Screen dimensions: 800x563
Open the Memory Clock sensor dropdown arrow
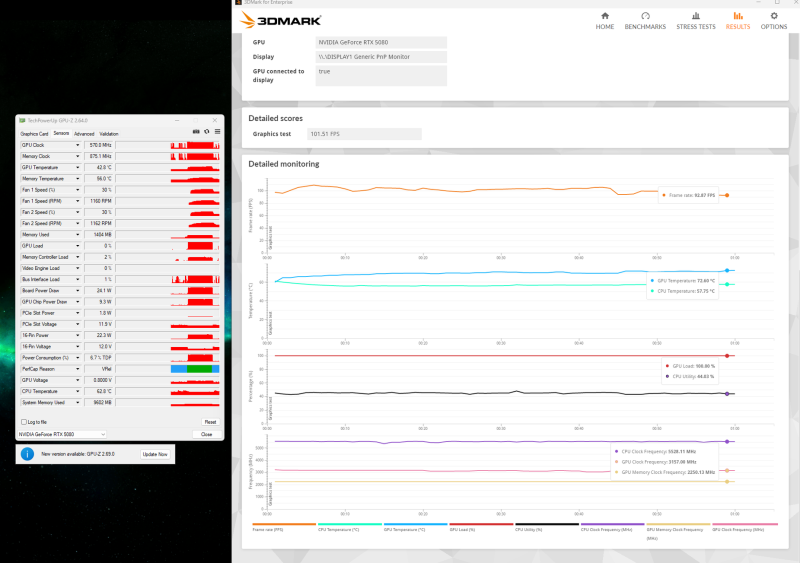[x=78, y=157]
